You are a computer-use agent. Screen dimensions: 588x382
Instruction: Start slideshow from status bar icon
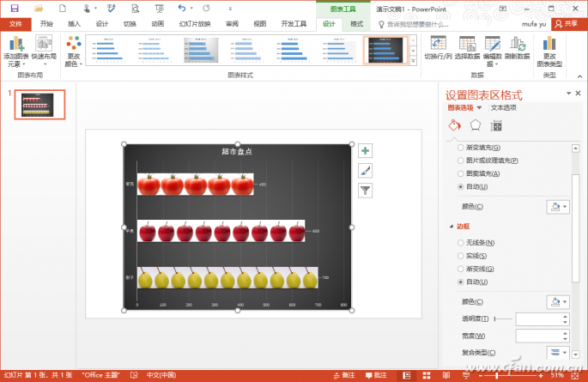point(466,375)
